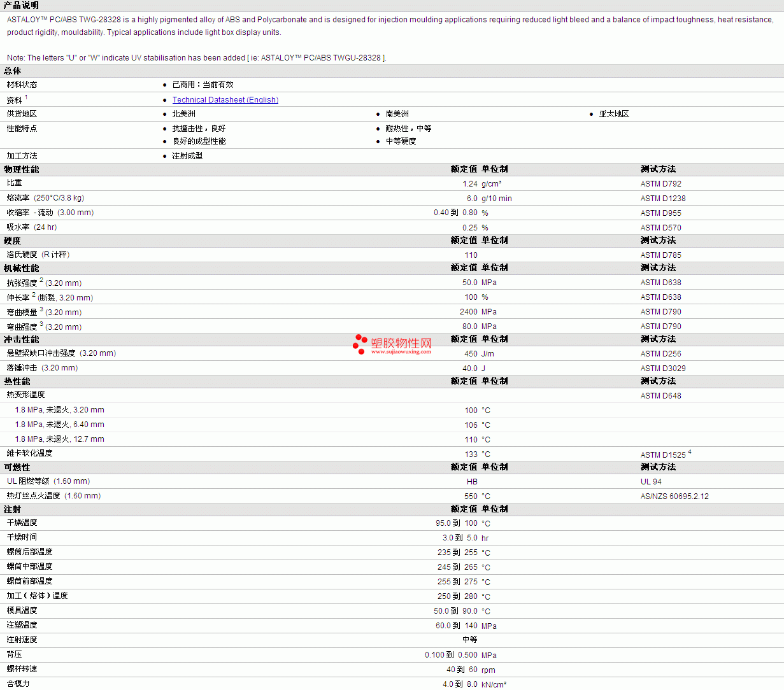Click the '材料状态' row label
Screen dimensions: 784x690
(22, 85)
